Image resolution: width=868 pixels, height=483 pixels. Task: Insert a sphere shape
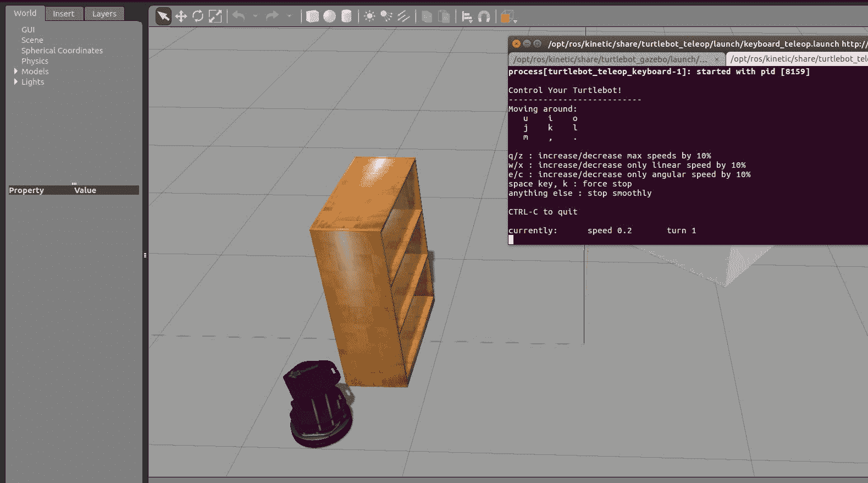(x=329, y=17)
